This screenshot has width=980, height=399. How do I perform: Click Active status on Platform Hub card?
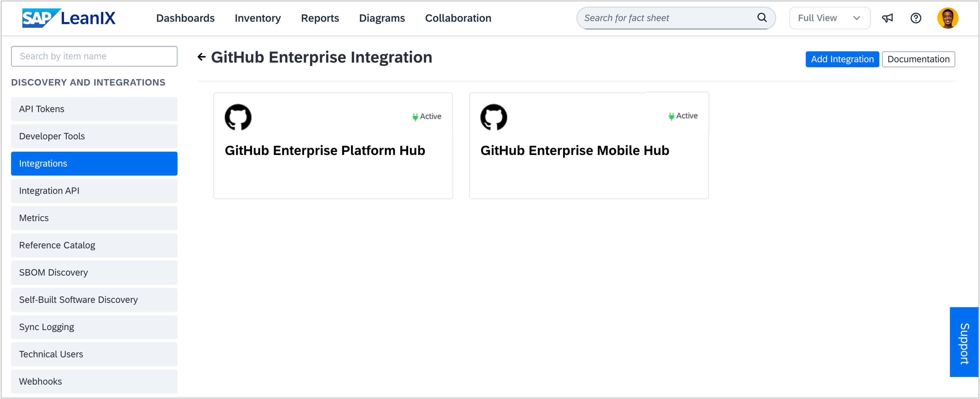[427, 116]
